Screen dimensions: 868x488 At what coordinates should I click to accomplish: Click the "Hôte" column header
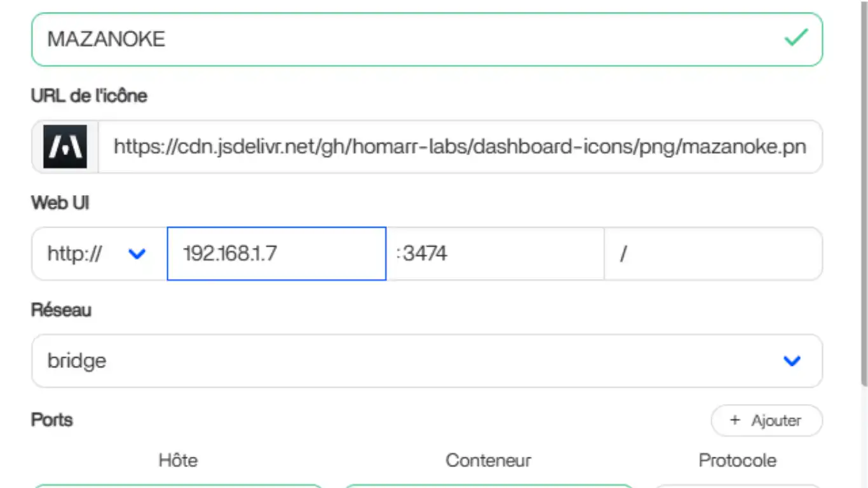178,460
